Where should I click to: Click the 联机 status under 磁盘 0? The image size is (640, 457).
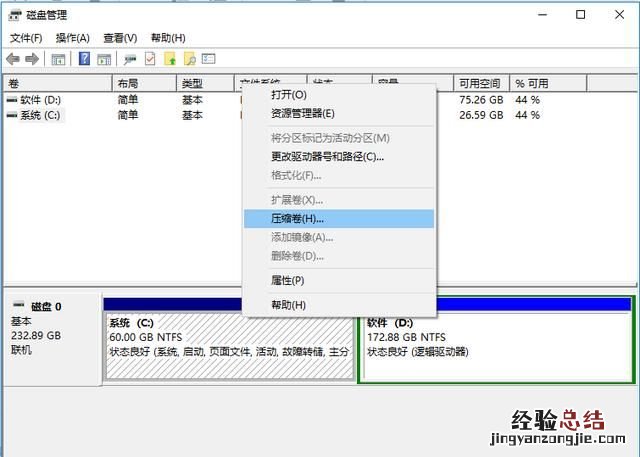[21, 350]
